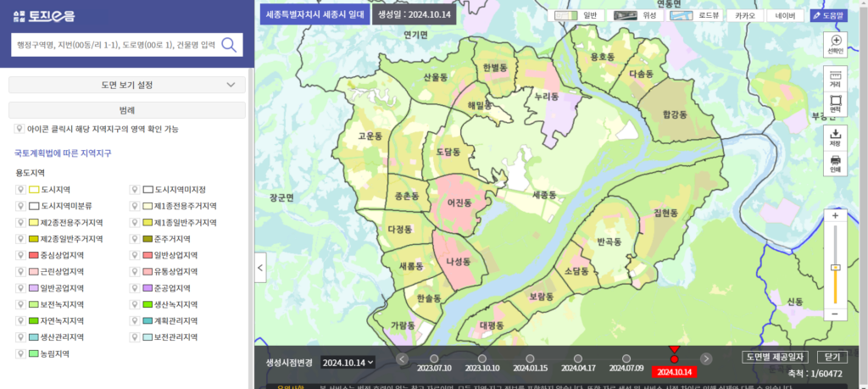Screen dimensions: 868x389
Task: Click location pin for 도시지역미지정
Action: tap(135, 190)
